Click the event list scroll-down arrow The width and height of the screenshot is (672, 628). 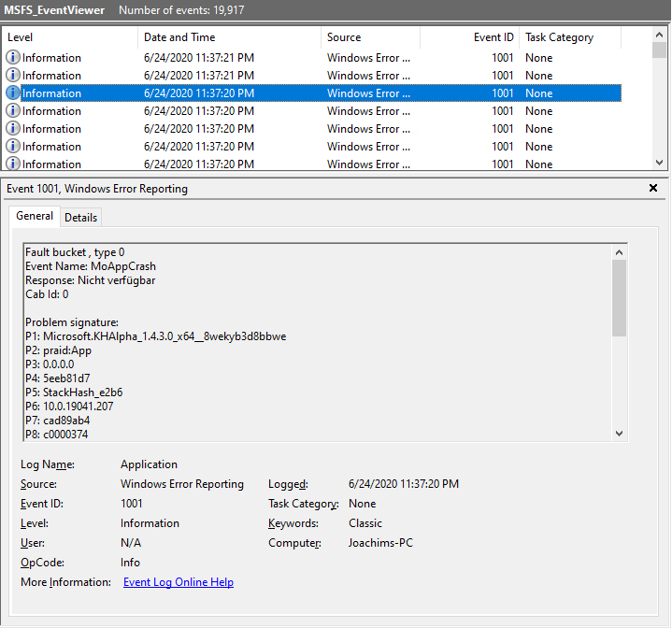click(x=660, y=162)
